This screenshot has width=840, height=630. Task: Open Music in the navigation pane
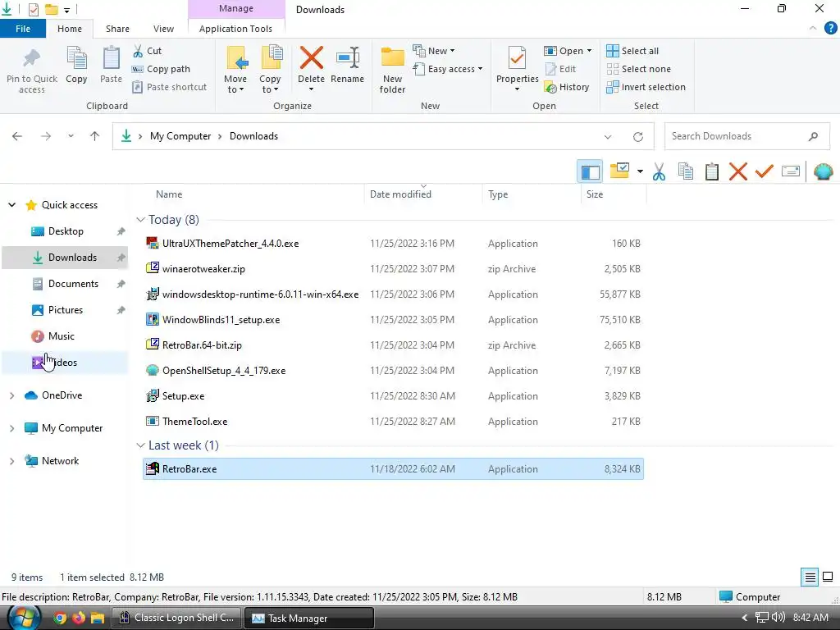click(66, 336)
